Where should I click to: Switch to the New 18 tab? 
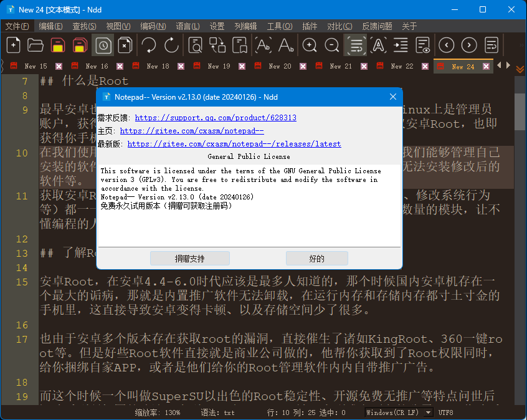(158, 66)
